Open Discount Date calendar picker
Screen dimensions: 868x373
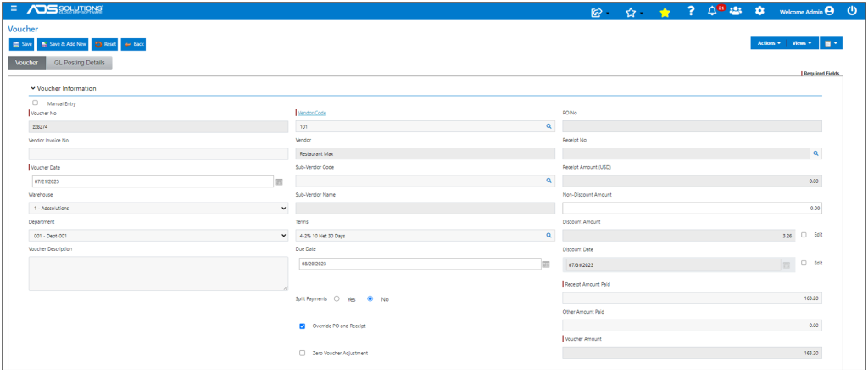(x=787, y=265)
